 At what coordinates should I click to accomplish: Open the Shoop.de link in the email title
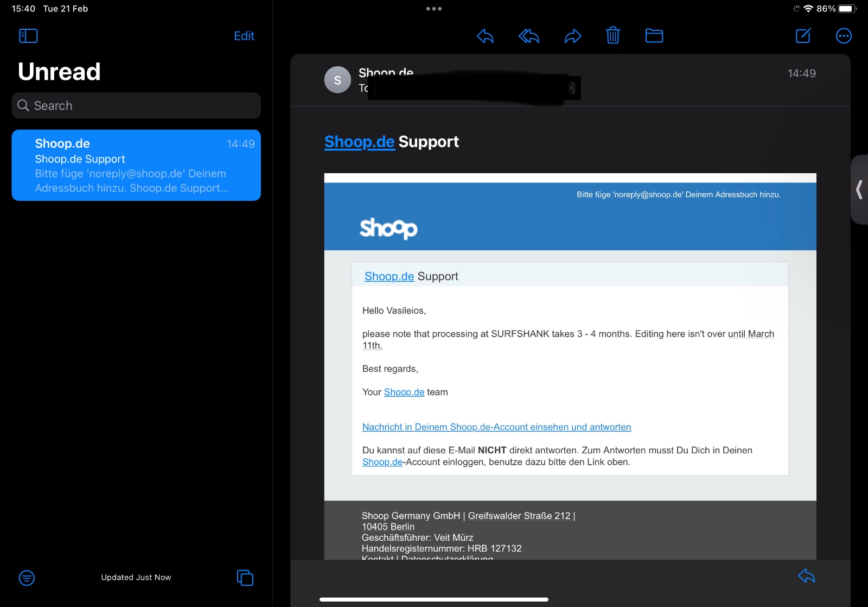click(x=359, y=142)
